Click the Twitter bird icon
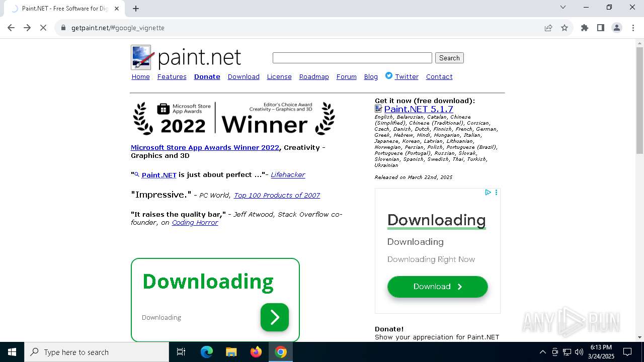 pyautogui.click(x=389, y=75)
